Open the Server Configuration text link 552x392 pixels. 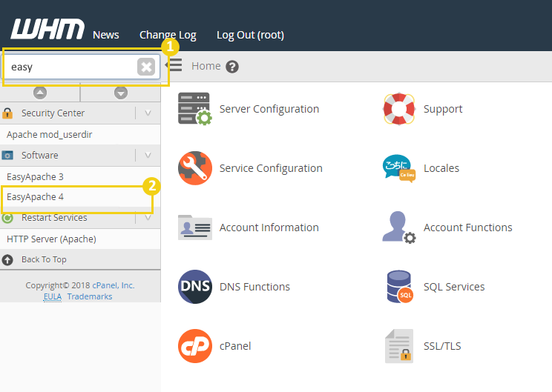click(269, 109)
